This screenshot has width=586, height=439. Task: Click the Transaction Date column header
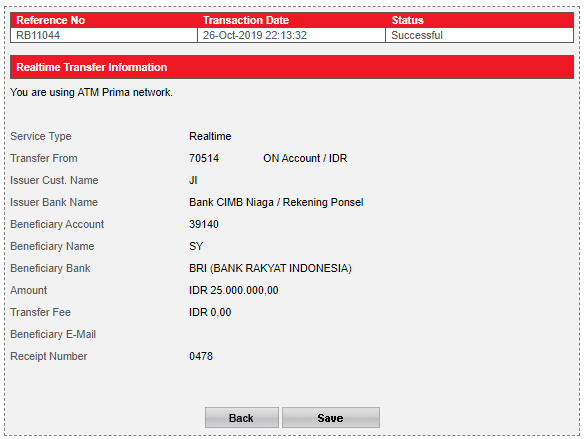[292, 20]
